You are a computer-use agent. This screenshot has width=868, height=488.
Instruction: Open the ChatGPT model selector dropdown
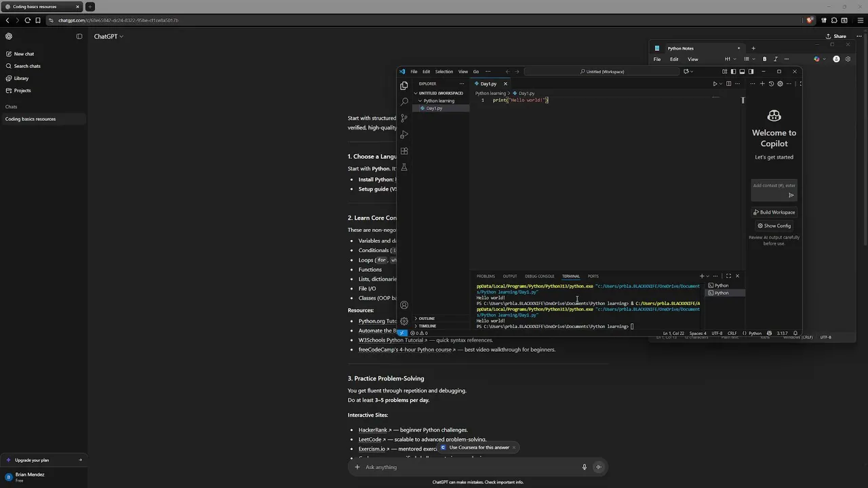coord(108,37)
